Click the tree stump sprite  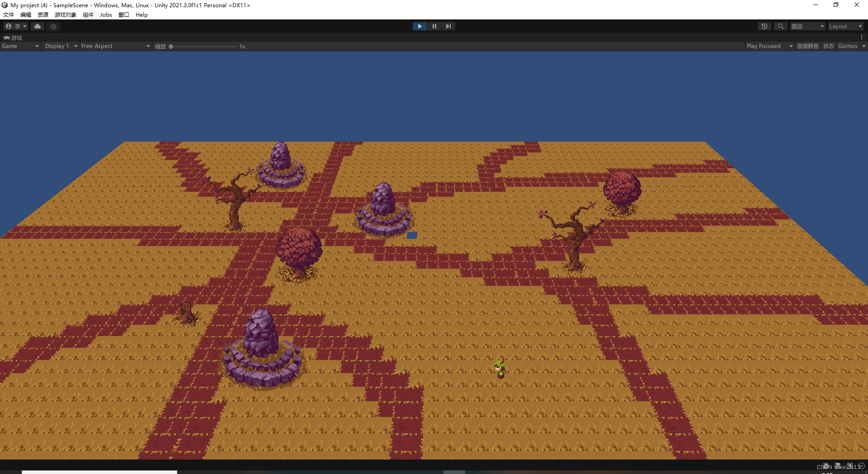coord(186,313)
